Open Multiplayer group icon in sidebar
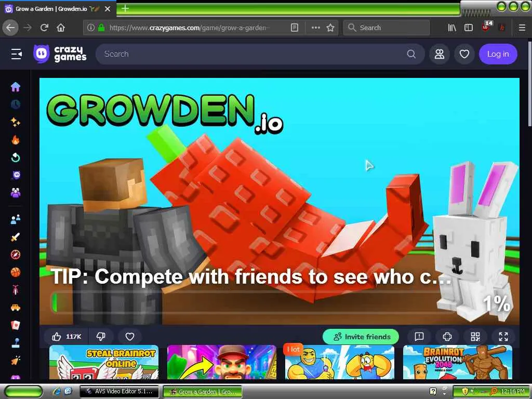This screenshot has height=399, width=532. 16,193
